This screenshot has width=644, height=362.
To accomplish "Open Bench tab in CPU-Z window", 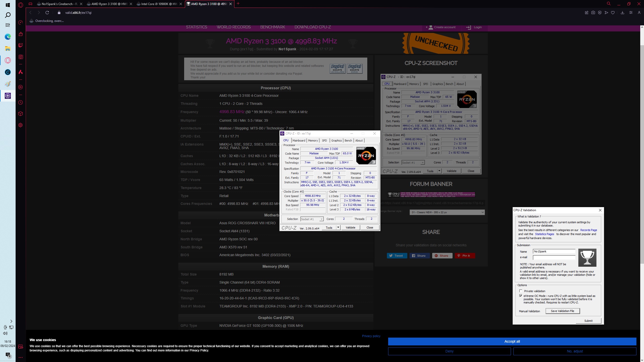I will point(348,141).
